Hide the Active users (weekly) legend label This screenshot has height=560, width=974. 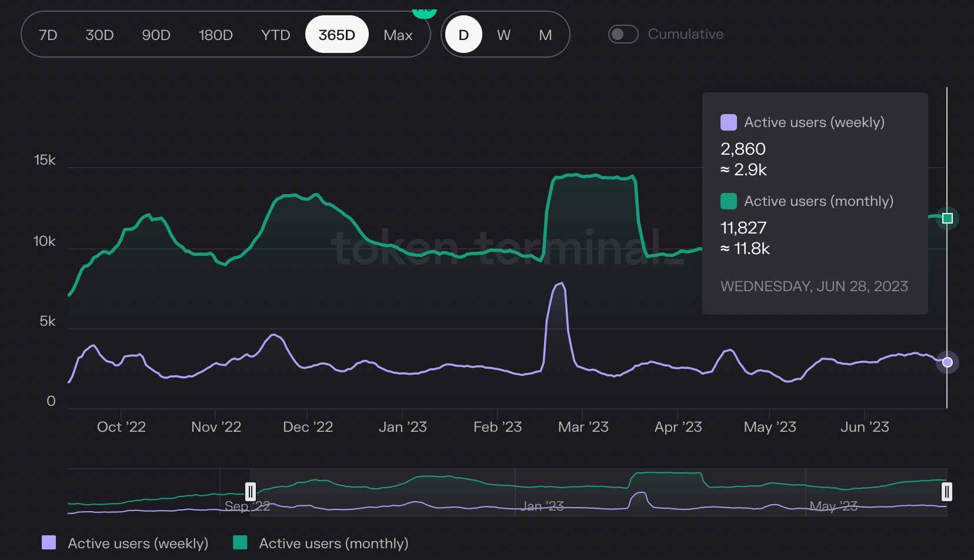138,544
